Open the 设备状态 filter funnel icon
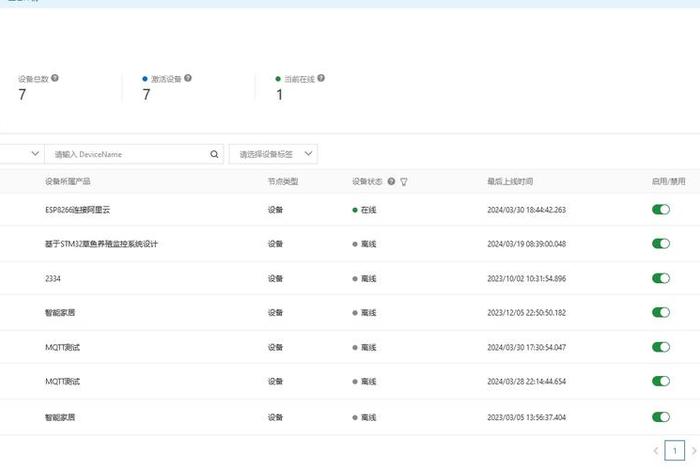700x470 pixels. coord(404,182)
